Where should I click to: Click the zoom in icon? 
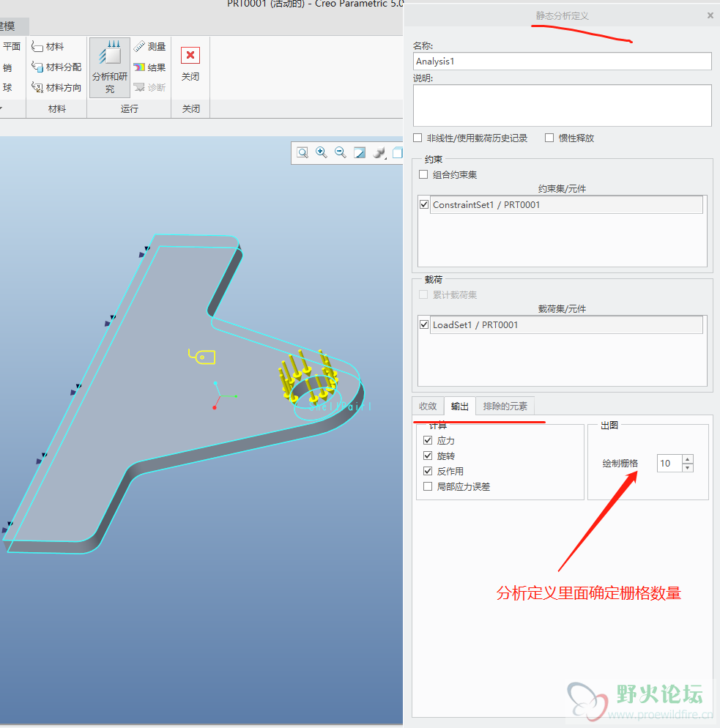(322, 152)
